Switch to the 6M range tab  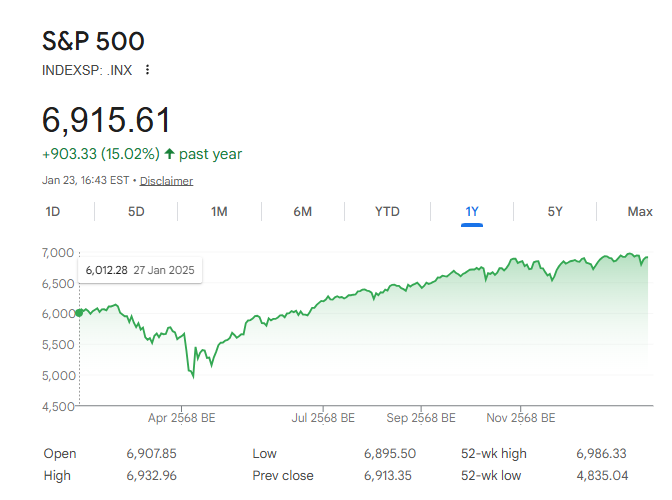[x=302, y=211]
